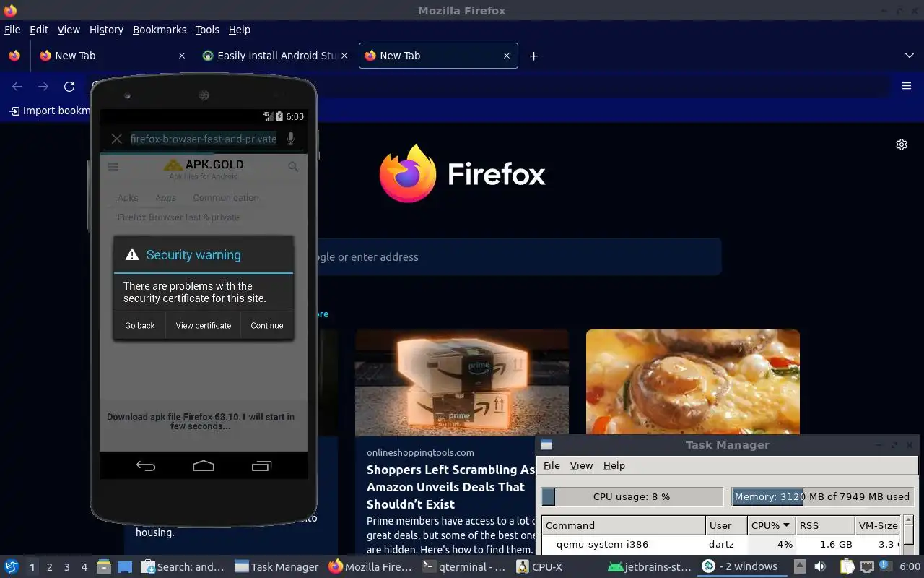924x578 pixels.
Task: Open volume control in system tray
Action: coord(820,566)
